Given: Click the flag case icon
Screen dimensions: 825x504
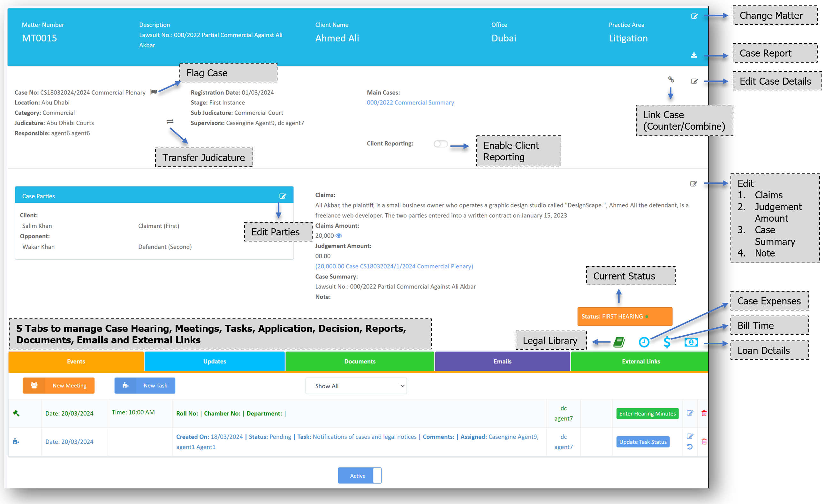Looking at the screenshot, I should (154, 92).
